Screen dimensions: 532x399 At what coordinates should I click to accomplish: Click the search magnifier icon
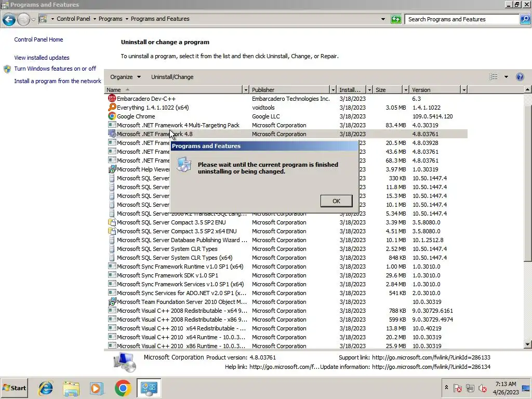[525, 19]
